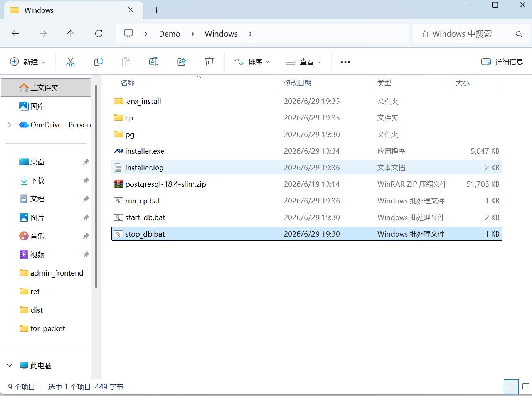Viewport: 532px width, 396px height.
Task: Click the pin icon next to 桌面
Action: click(x=86, y=162)
